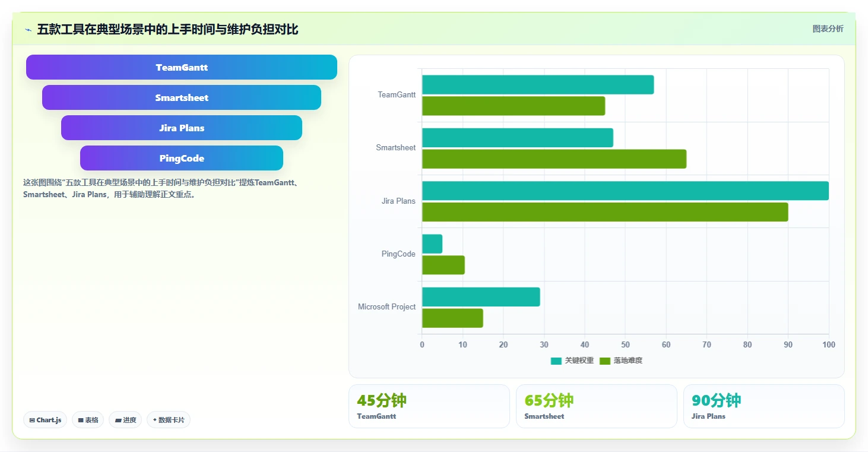Click the Jira Plans label on the chart axis
Image resolution: width=868 pixels, height=452 pixels.
(x=398, y=201)
